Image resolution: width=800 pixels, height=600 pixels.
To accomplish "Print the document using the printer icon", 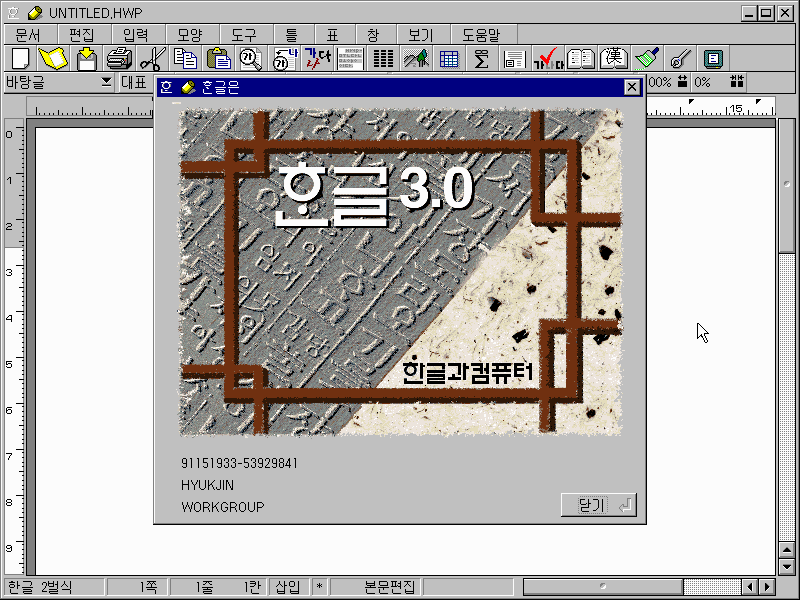I will coord(120,59).
